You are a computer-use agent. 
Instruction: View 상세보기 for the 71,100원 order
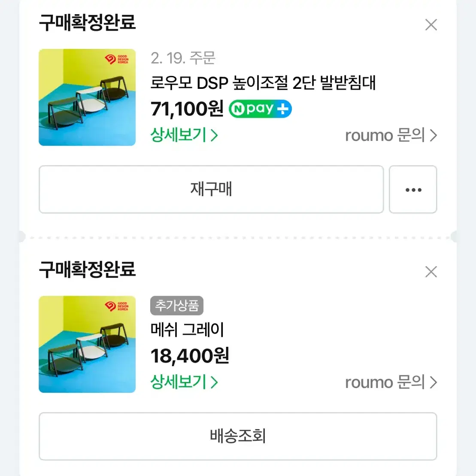tap(184, 135)
